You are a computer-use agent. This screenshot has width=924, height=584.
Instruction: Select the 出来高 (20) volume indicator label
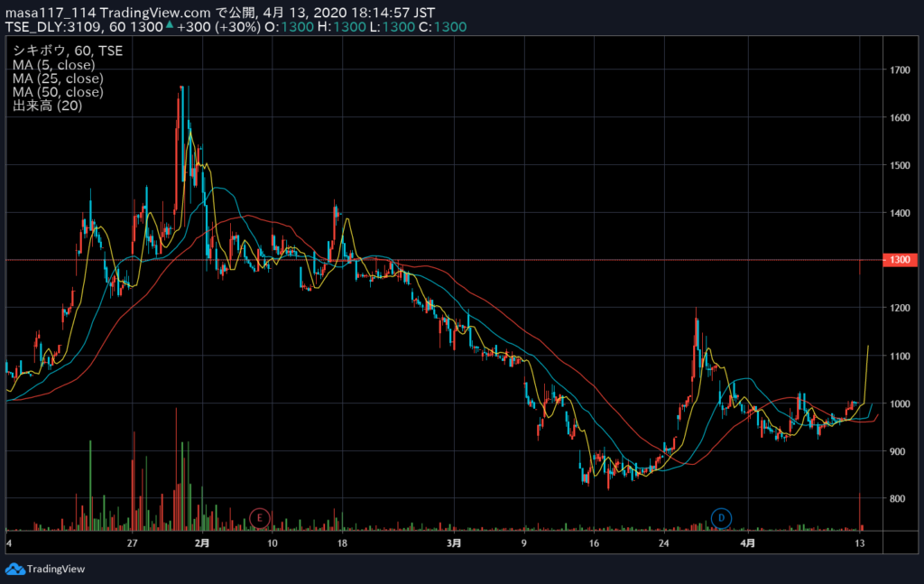coord(47,106)
